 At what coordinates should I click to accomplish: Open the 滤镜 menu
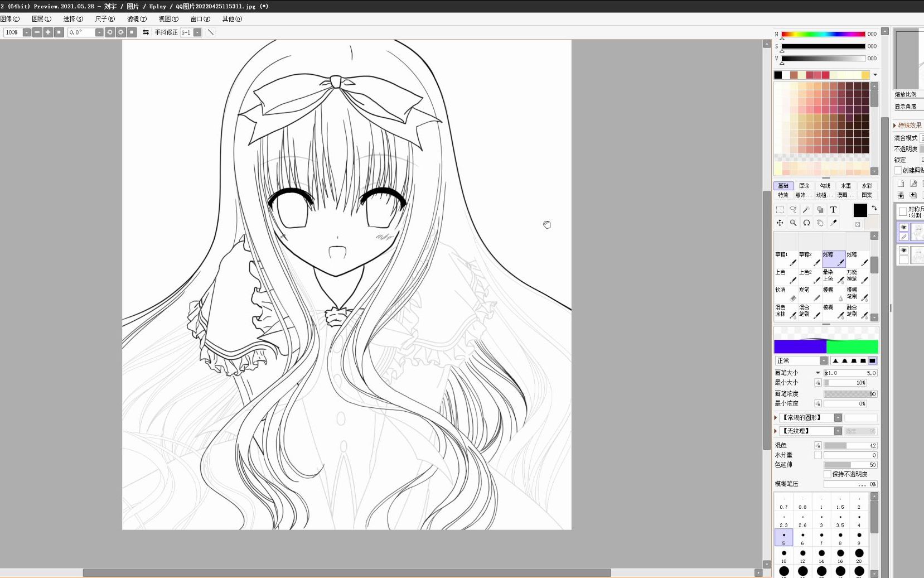point(137,19)
